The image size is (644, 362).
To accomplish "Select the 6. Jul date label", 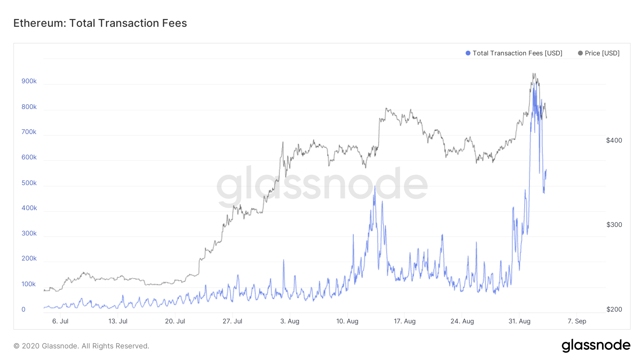I will coord(60,321).
